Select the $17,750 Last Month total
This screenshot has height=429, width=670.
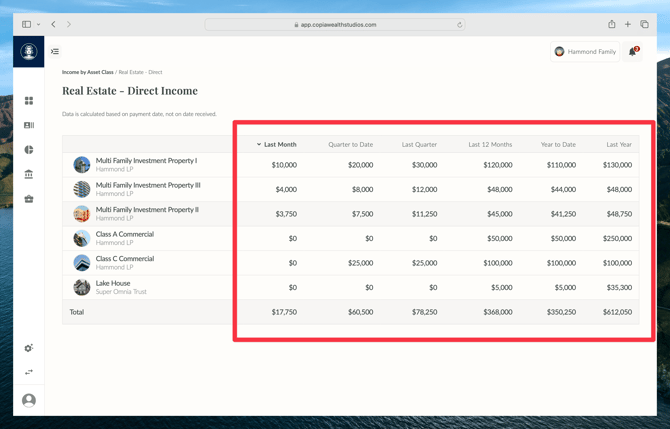click(x=284, y=312)
